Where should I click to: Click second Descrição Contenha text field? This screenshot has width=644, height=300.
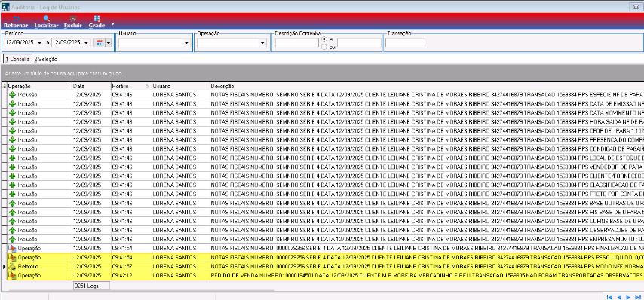coord(360,43)
